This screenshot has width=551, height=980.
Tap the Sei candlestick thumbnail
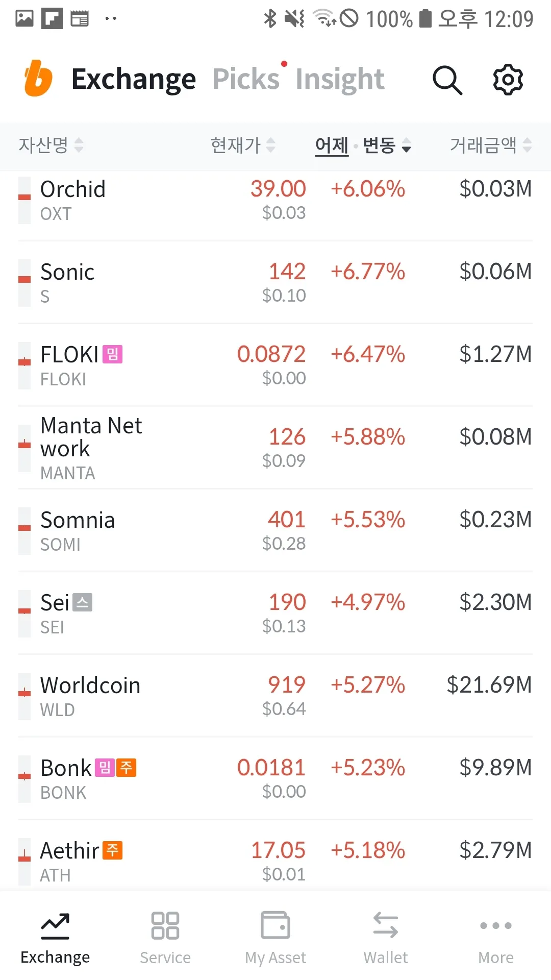[24, 614]
